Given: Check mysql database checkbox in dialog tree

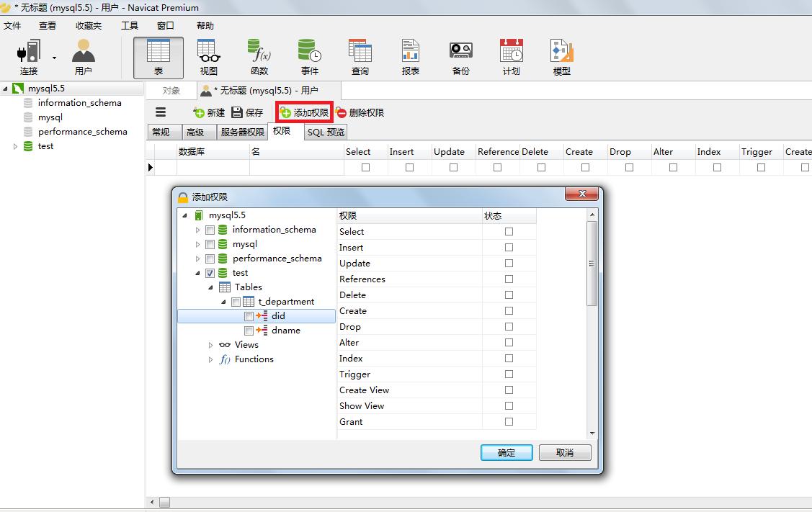Looking at the screenshot, I should [x=210, y=244].
